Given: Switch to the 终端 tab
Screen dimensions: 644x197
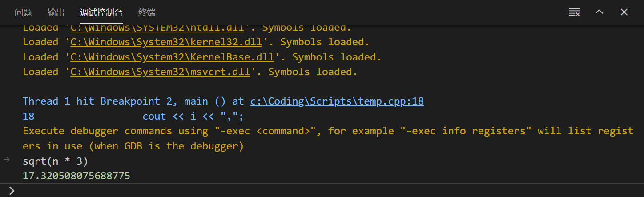Looking at the screenshot, I should [147, 12].
